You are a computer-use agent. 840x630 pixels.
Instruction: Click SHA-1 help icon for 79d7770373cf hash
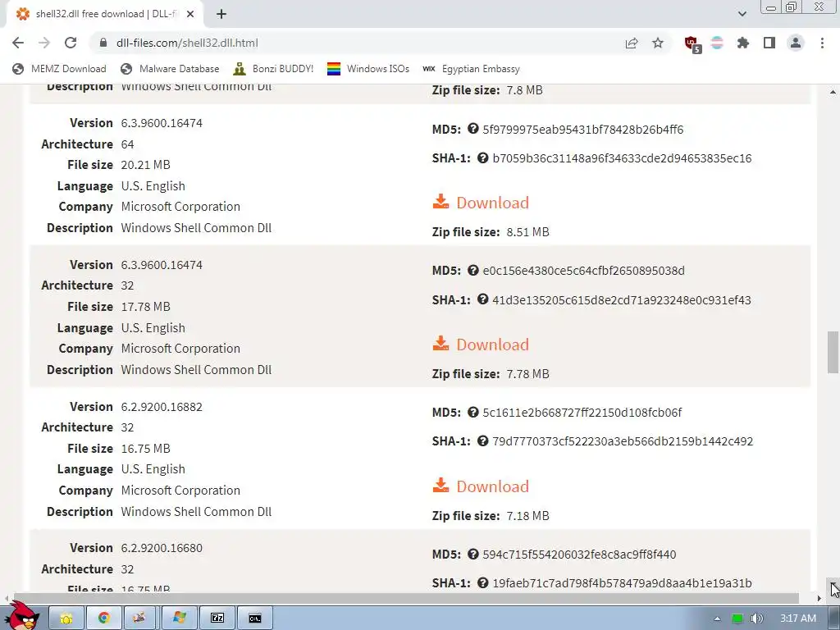click(482, 441)
